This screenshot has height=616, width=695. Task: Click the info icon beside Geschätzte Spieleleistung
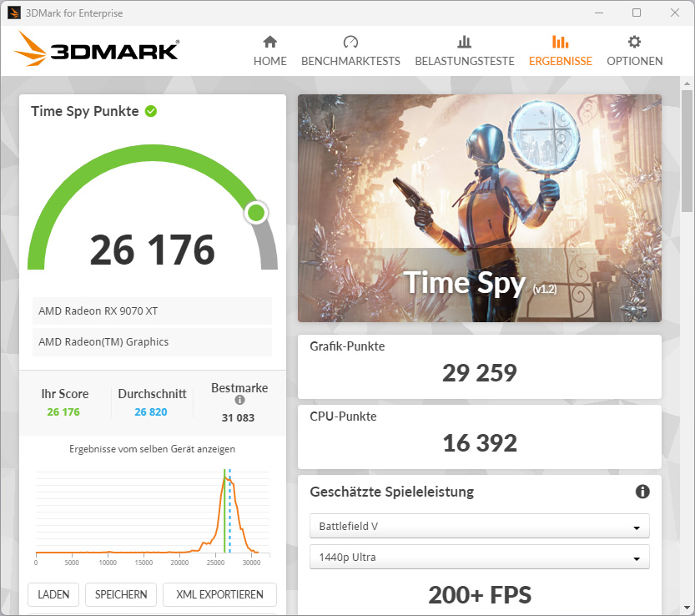click(x=642, y=492)
